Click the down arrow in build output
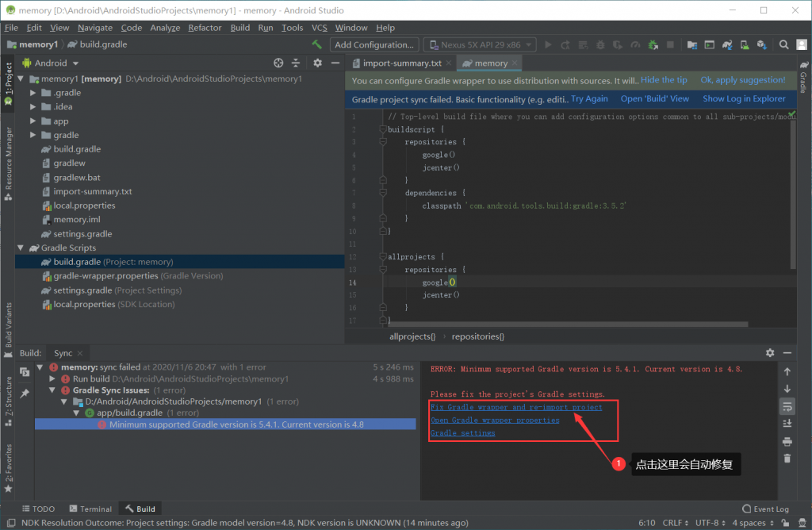Viewport: 812px width, 530px height. (787, 389)
